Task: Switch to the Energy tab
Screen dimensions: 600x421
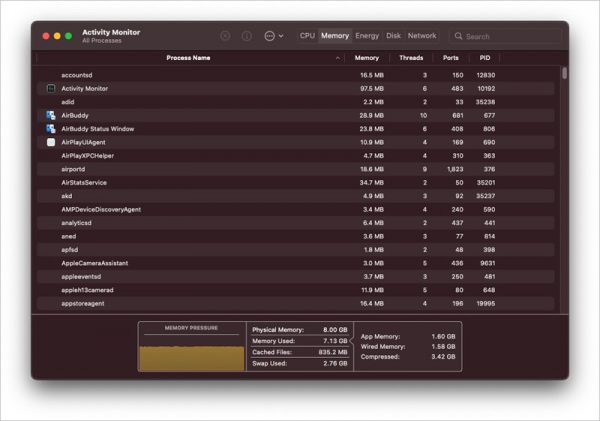Action: point(367,36)
